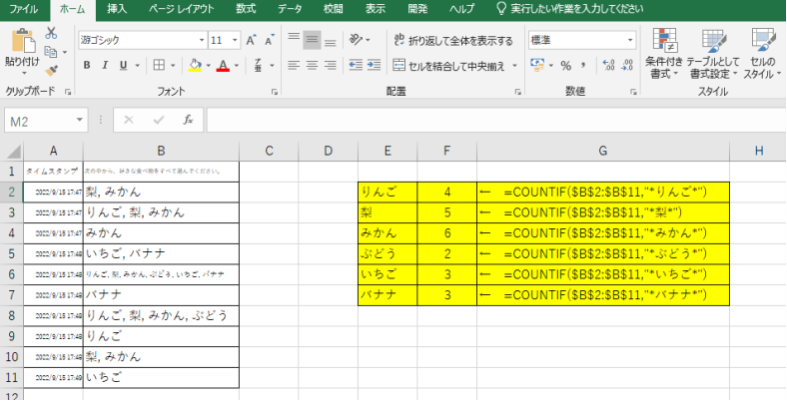Apply the red font color A
Image resolution: width=787 pixels, height=401 pixels.
223,65
